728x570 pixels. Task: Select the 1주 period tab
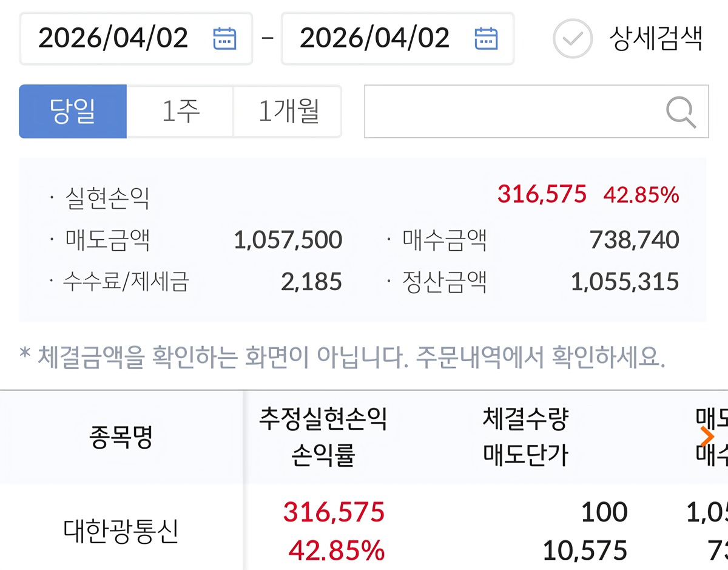point(180,112)
